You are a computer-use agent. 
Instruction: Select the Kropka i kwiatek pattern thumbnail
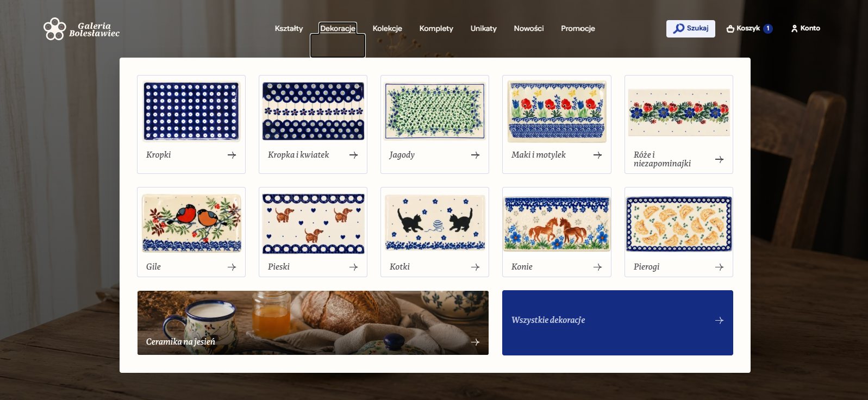click(313, 111)
